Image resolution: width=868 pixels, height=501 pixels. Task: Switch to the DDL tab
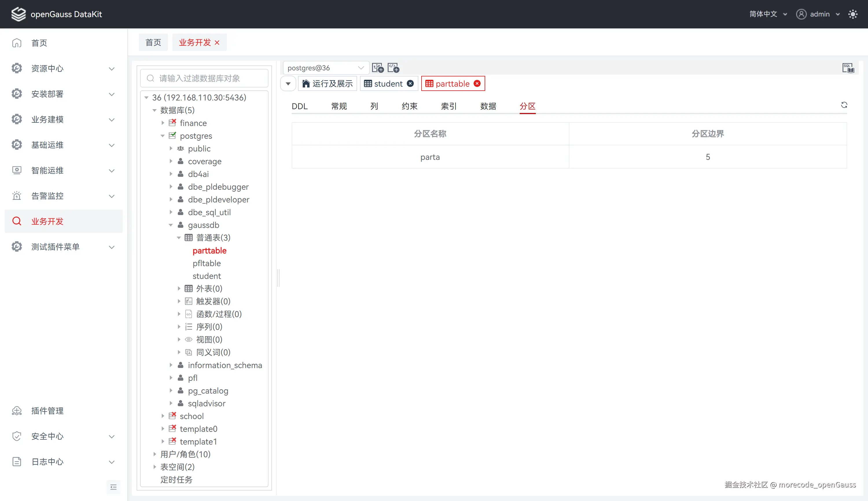pyautogui.click(x=299, y=106)
